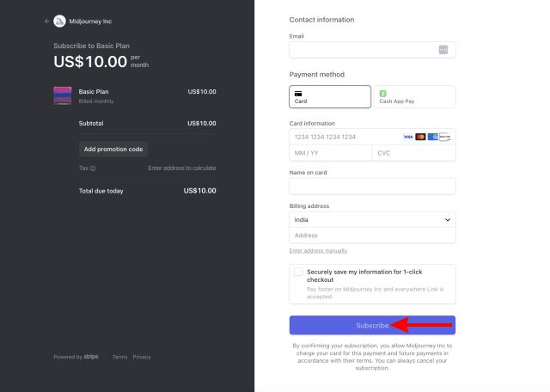This screenshot has height=392, width=550.
Task: Click the Mastercard brand icon
Action: pyautogui.click(x=420, y=137)
